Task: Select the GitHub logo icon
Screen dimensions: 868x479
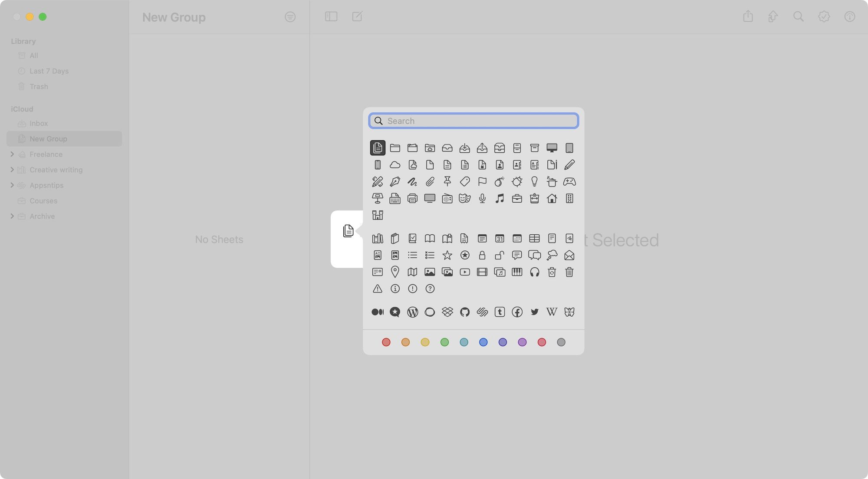Action: (465, 312)
